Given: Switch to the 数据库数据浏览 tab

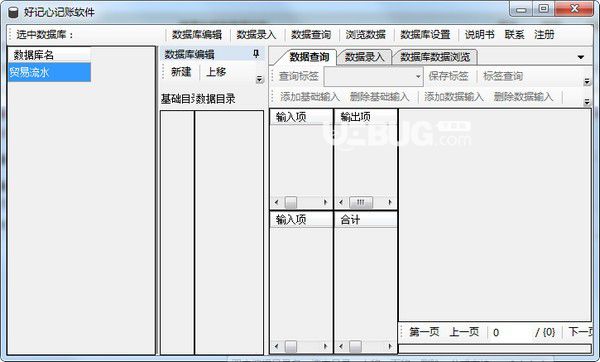Looking at the screenshot, I should (x=435, y=57).
